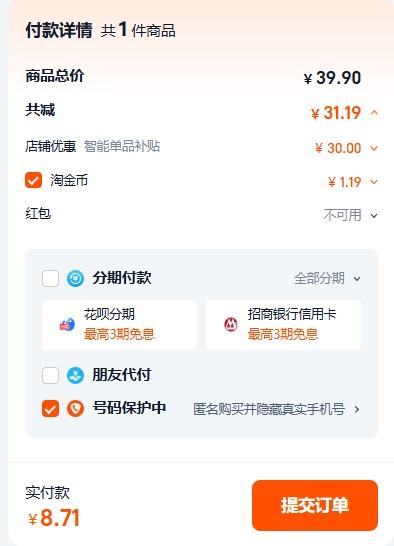Click the China Merchants Bank logo

[x=231, y=325]
